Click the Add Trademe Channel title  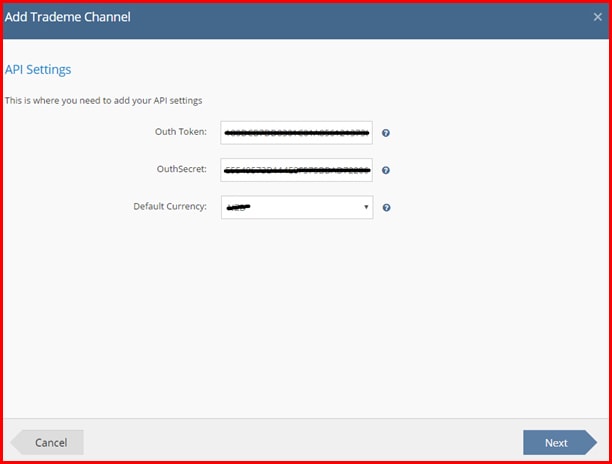pos(68,17)
